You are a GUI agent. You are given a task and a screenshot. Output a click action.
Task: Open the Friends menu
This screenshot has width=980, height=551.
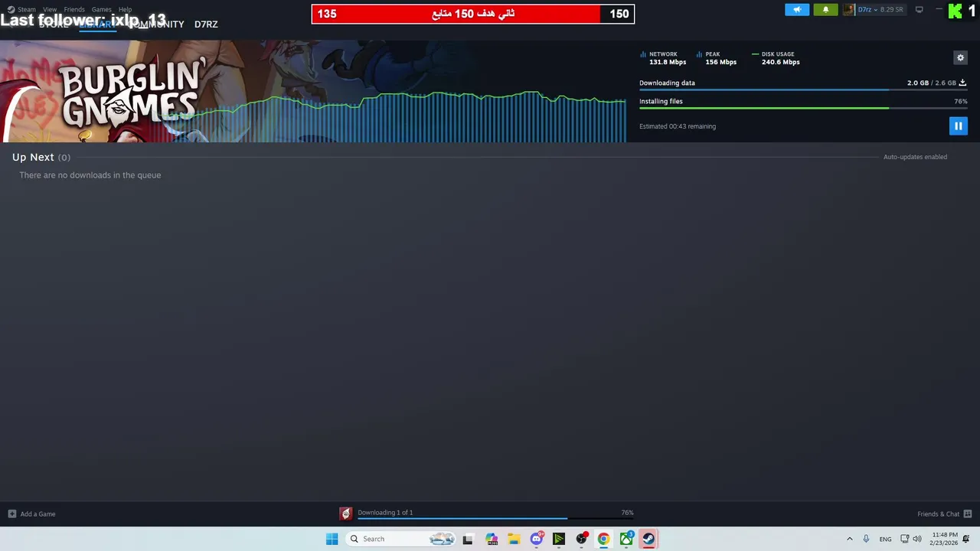[74, 10]
